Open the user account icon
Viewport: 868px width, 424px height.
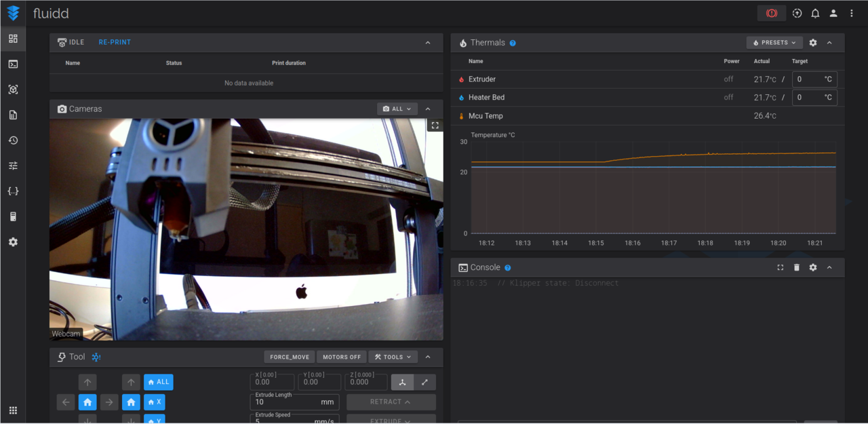pos(833,13)
